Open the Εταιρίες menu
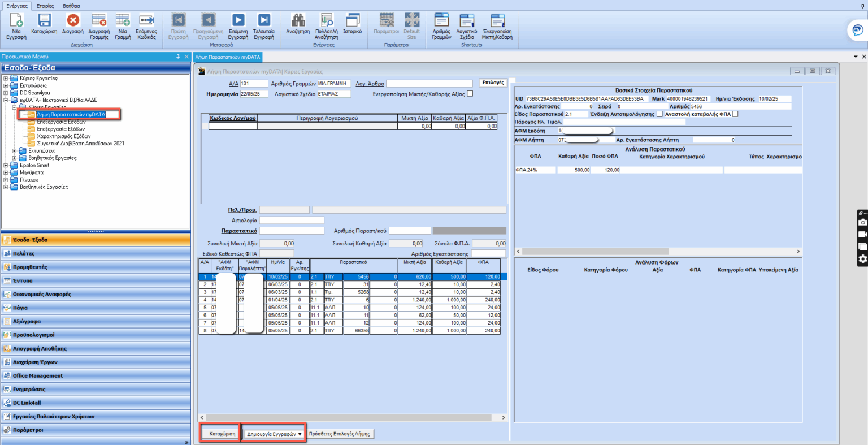Screen dimensions: 868x445 (45, 6)
